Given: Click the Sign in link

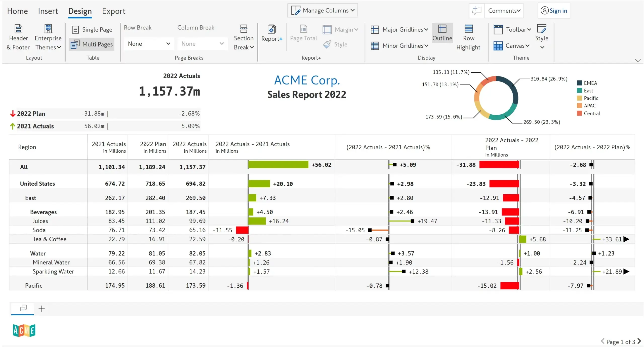Looking at the screenshot, I should (558, 11).
